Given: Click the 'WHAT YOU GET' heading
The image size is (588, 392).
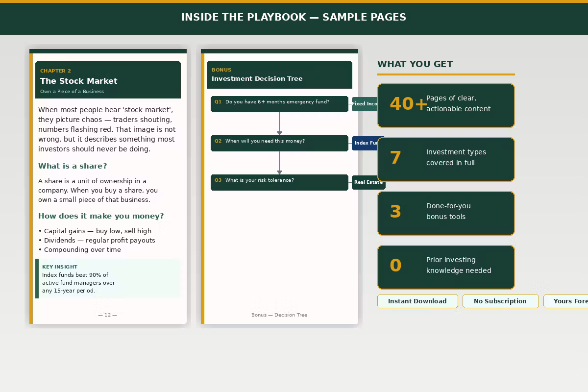Looking at the screenshot, I should pos(415,64).
